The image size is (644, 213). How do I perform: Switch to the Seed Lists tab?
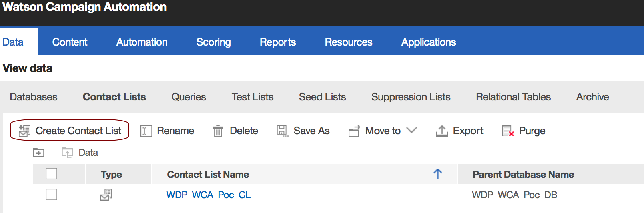click(322, 97)
